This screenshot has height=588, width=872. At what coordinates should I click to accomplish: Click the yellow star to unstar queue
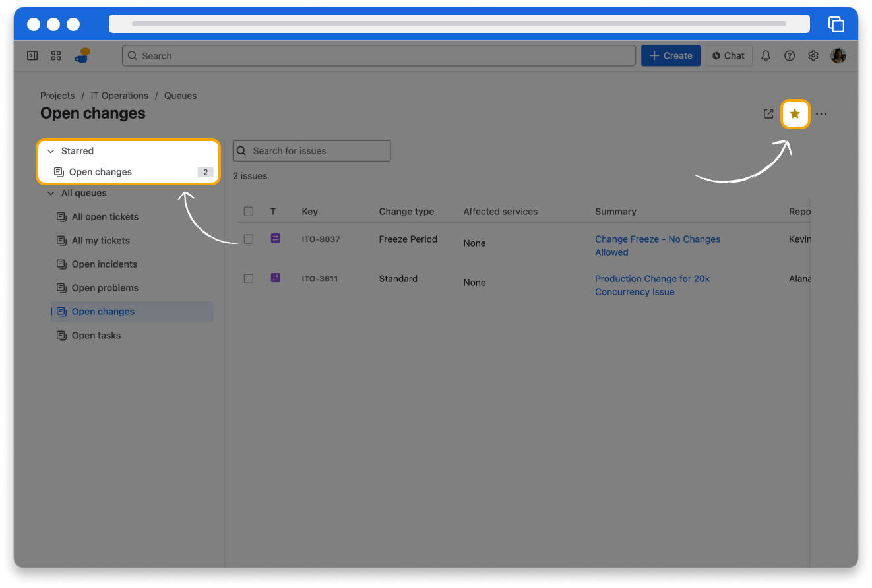[x=795, y=114]
